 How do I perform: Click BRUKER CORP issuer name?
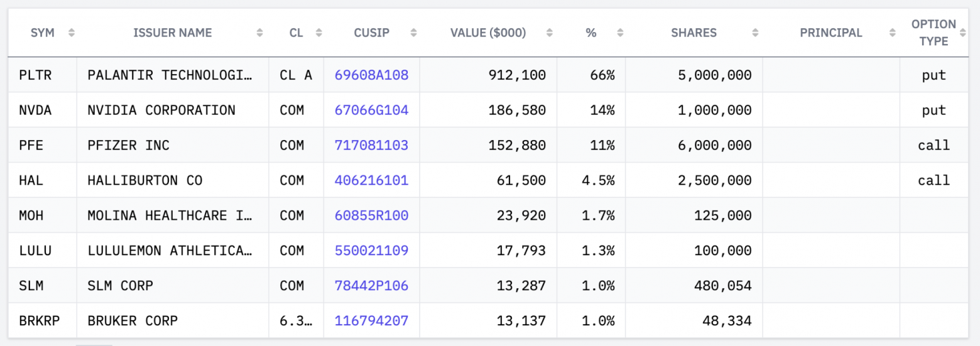(x=133, y=321)
